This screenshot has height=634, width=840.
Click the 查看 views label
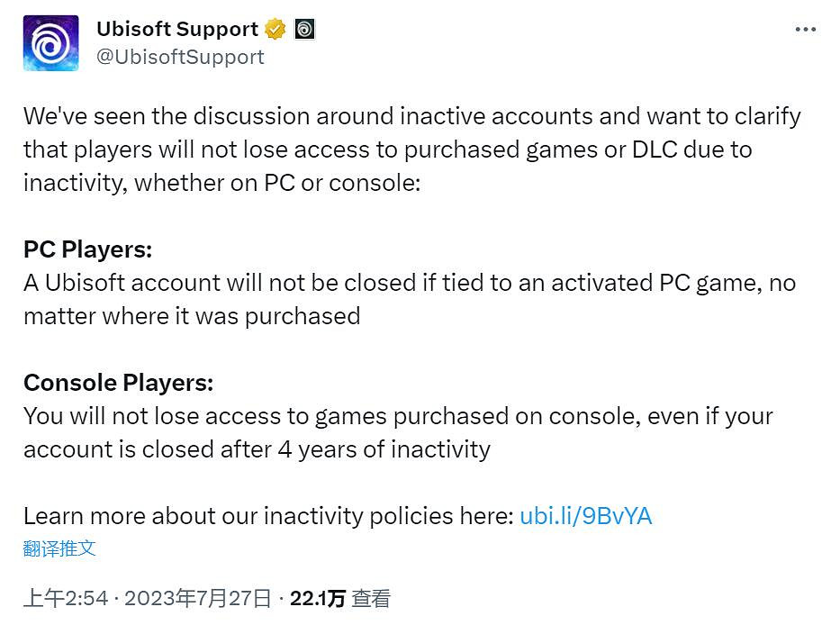point(371,599)
